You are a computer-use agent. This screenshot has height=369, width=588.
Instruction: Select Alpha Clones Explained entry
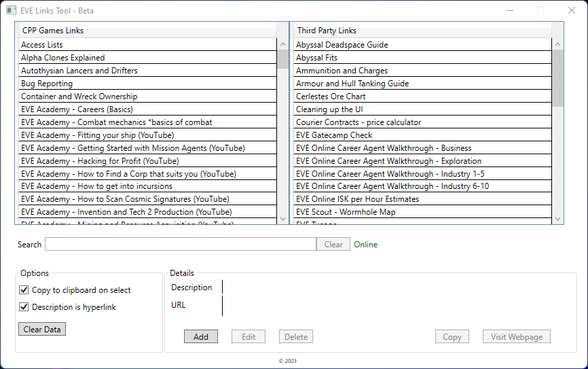point(148,58)
